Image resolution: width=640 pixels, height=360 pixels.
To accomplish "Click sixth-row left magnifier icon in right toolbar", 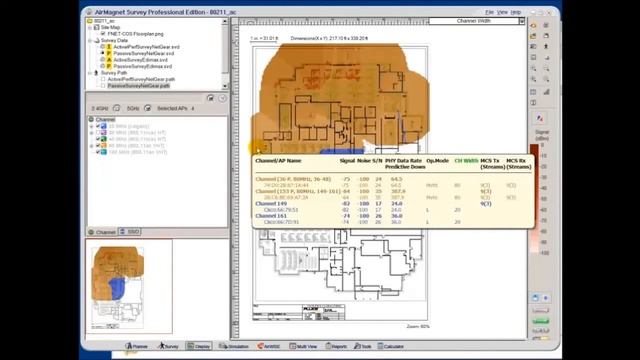I will coord(533,79).
